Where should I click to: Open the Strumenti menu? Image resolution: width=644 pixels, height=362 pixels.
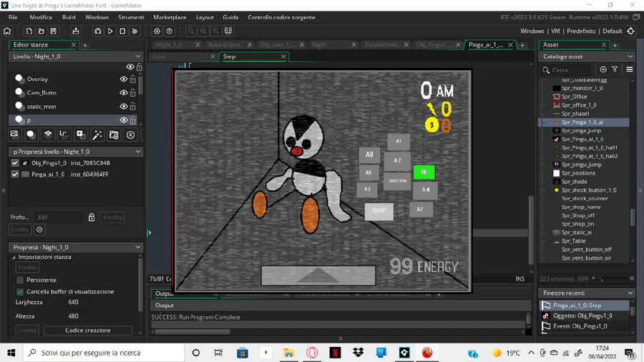coord(131,17)
